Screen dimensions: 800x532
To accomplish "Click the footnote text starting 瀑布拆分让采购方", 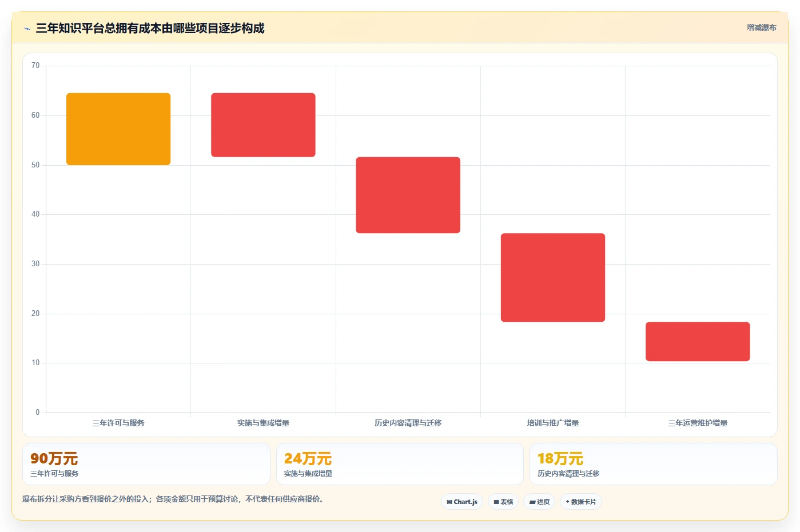I will 174,499.
